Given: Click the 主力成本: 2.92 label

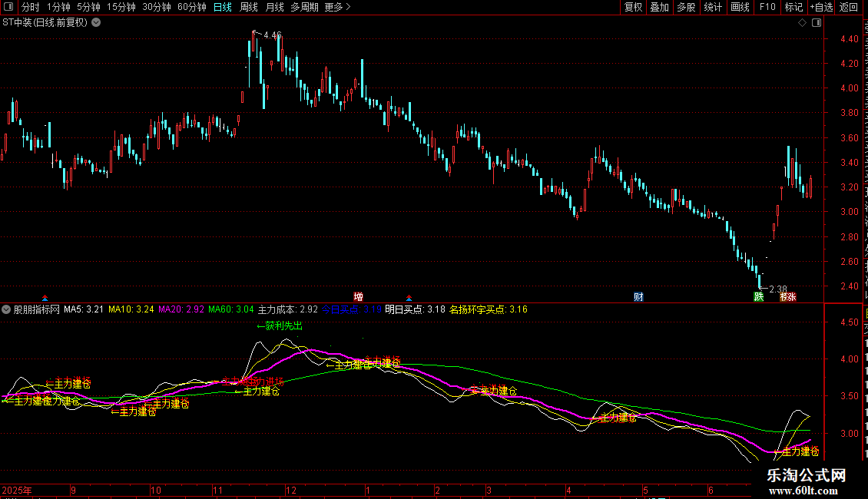Looking at the screenshot, I should [x=288, y=310].
